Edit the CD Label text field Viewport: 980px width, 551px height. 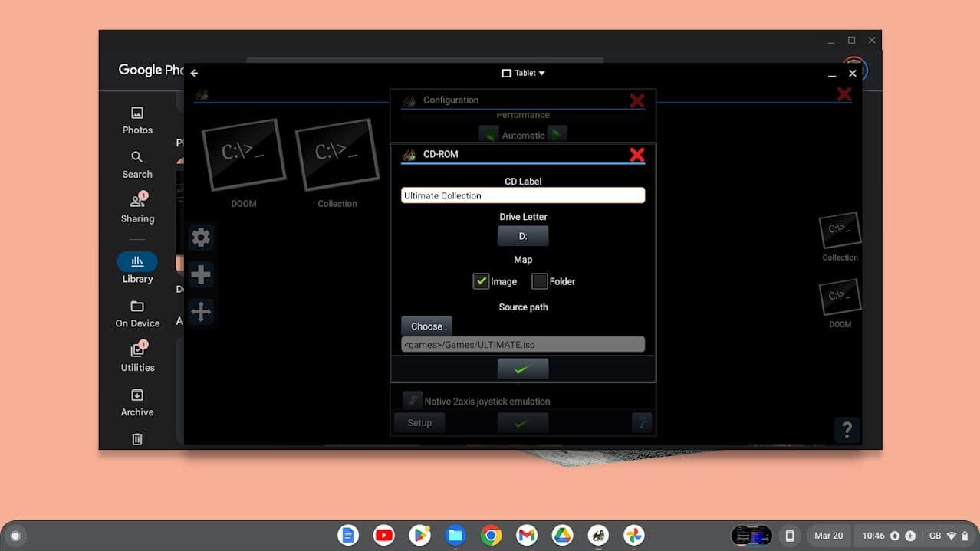pos(523,195)
